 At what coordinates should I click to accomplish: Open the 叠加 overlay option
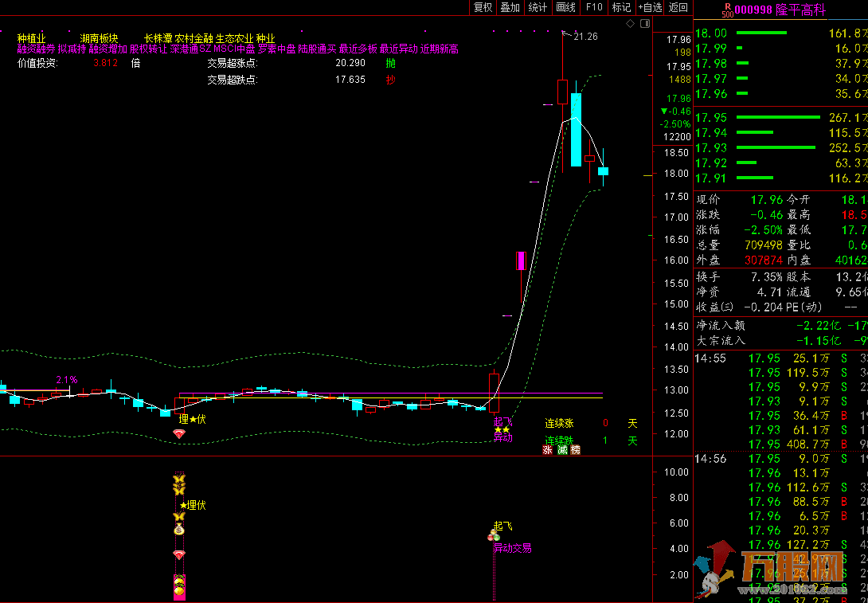tap(510, 7)
